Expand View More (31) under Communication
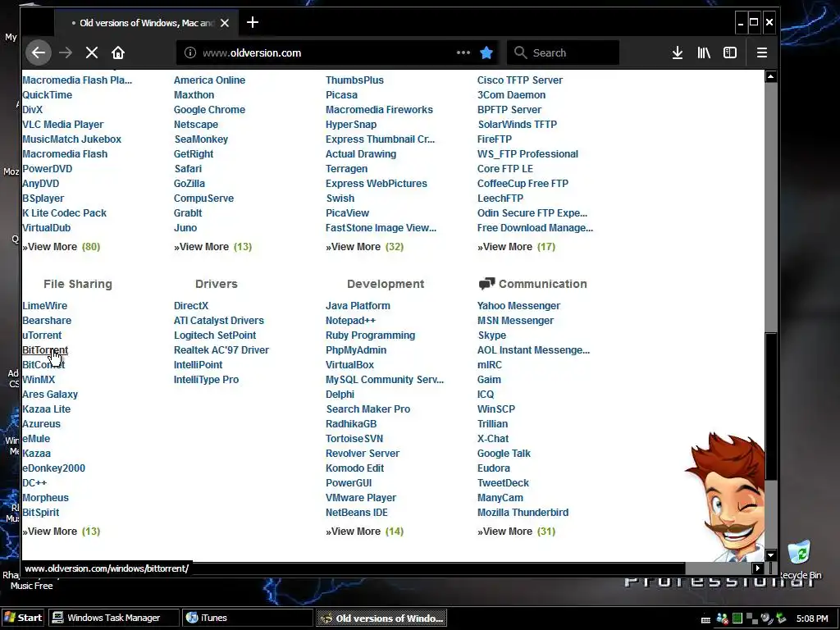Screen dimensions: 840x630 tap(517, 531)
